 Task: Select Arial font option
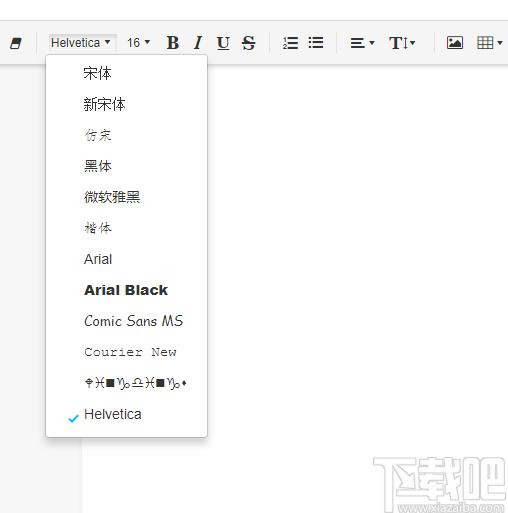click(x=126, y=259)
